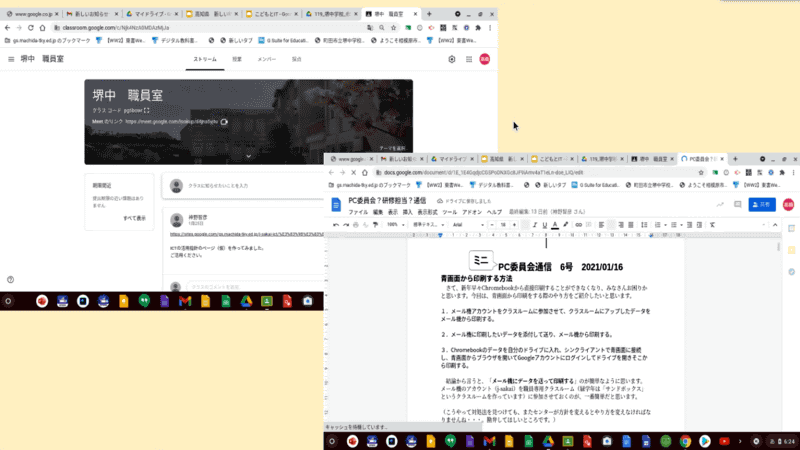
Task: Open the zoom 100% dropdown in Docs
Action: pyautogui.click(x=395, y=225)
